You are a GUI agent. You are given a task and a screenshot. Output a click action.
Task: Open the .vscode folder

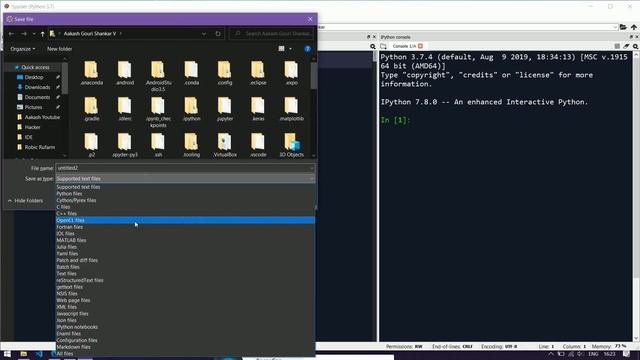point(258,145)
